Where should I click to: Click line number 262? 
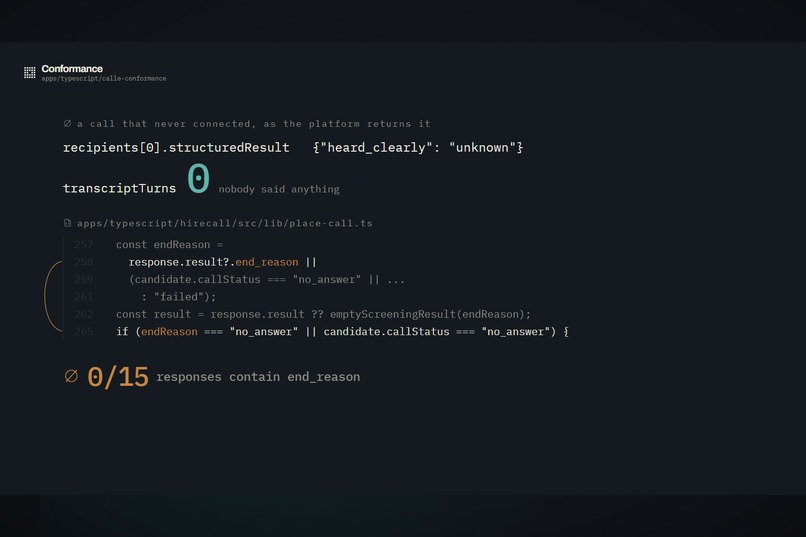pos(83,314)
